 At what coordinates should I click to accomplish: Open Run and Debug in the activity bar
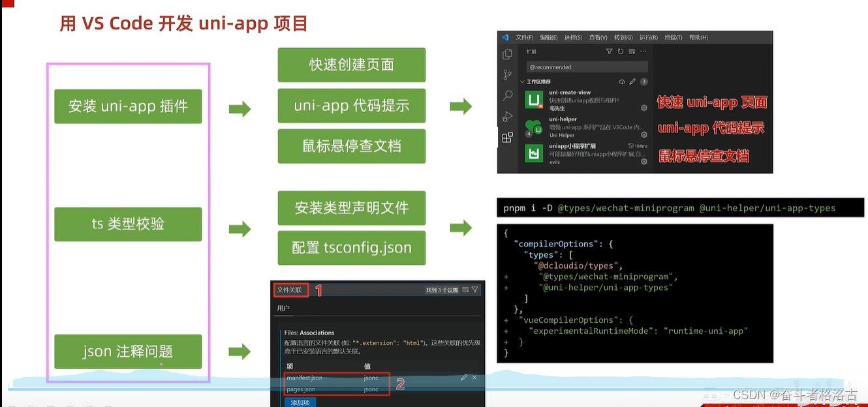point(507,117)
